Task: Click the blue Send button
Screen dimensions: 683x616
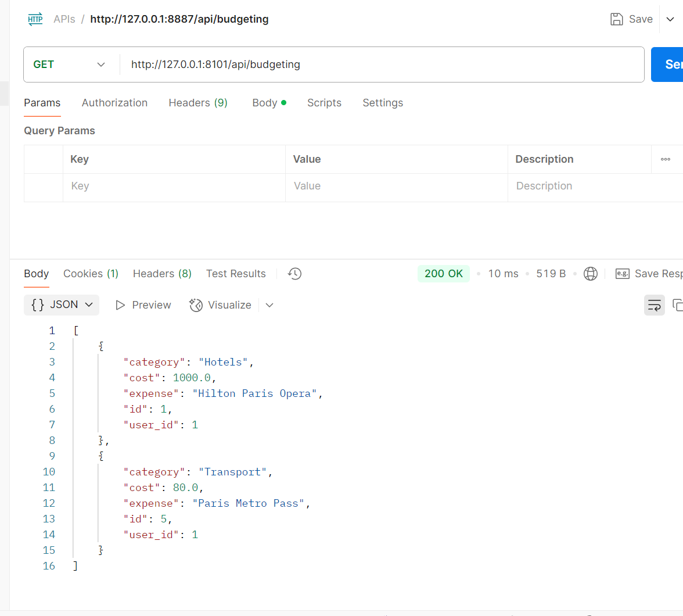Action: (667, 65)
